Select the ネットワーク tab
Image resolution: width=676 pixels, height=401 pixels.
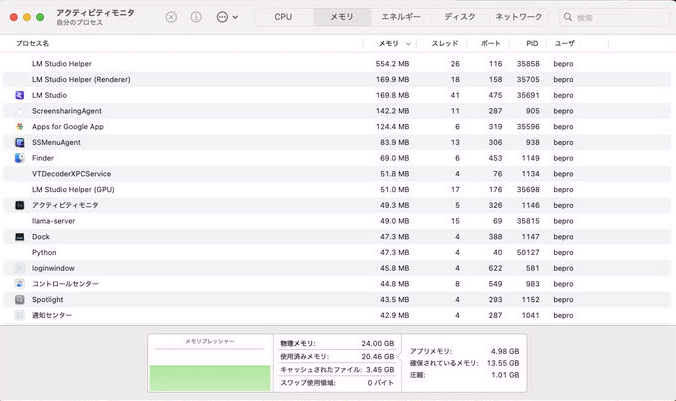[x=519, y=17]
